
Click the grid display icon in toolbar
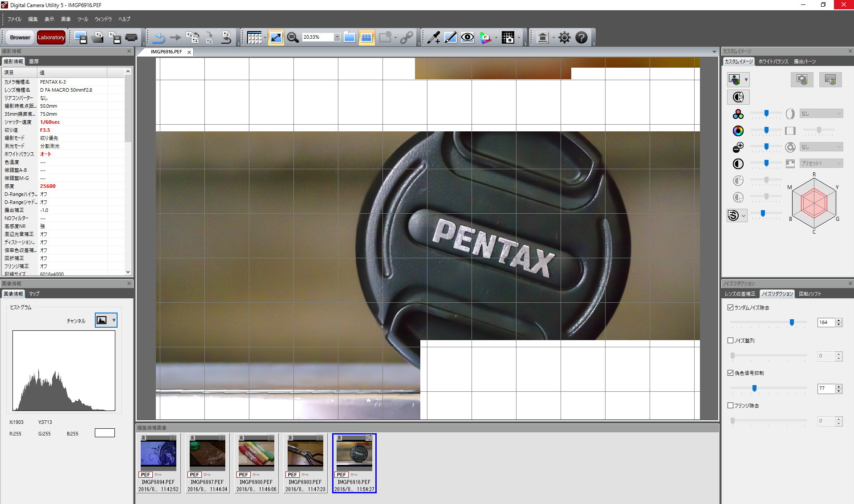254,38
